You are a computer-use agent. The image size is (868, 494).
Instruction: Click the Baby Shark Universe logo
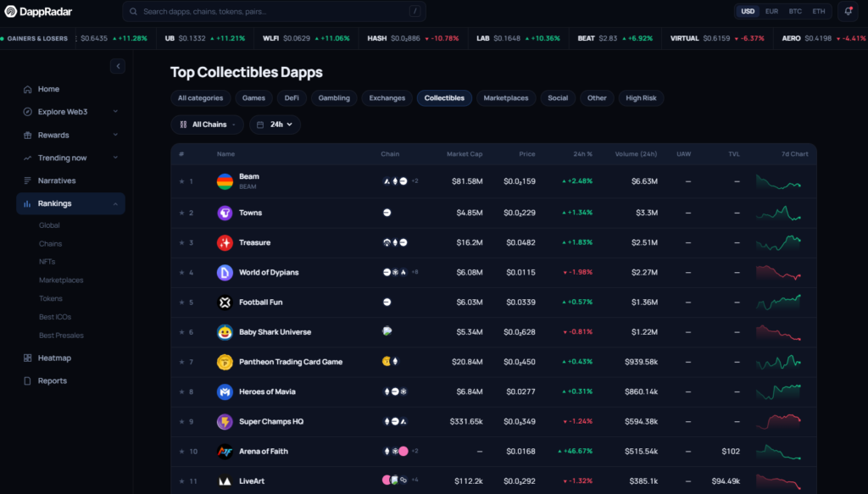pos(225,332)
